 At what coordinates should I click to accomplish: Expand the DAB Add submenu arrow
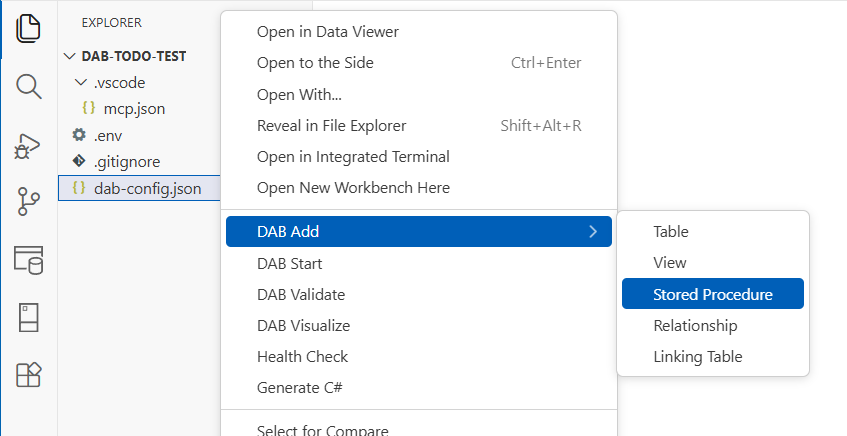click(x=593, y=232)
